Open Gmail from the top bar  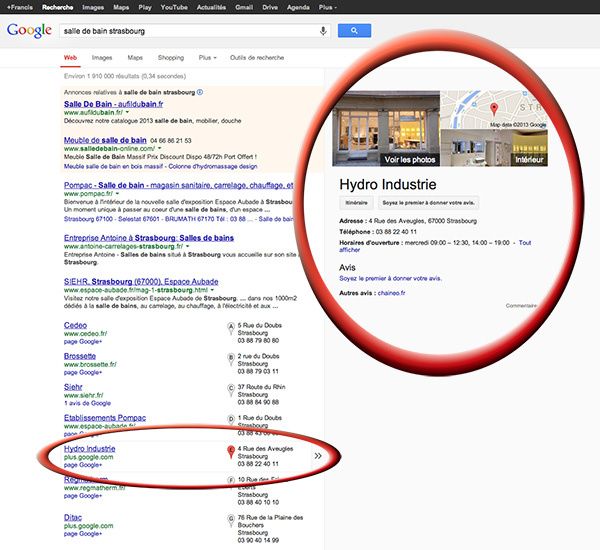tap(244, 7)
